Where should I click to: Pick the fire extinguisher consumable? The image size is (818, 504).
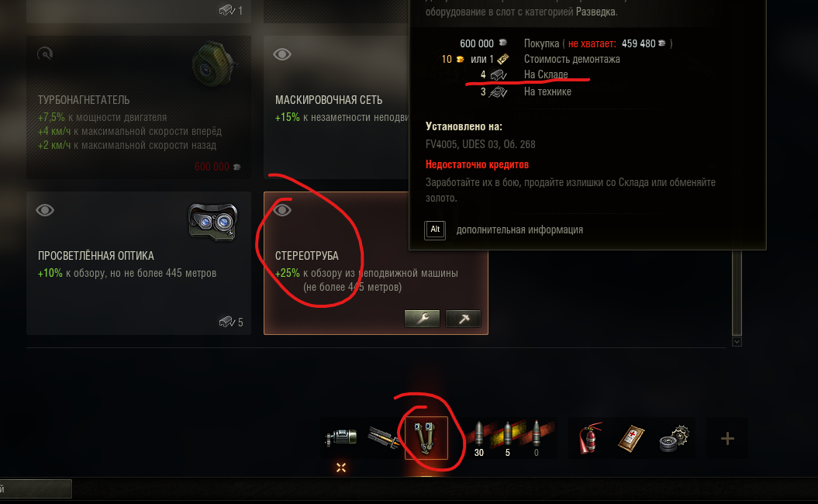tap(589, 438)
